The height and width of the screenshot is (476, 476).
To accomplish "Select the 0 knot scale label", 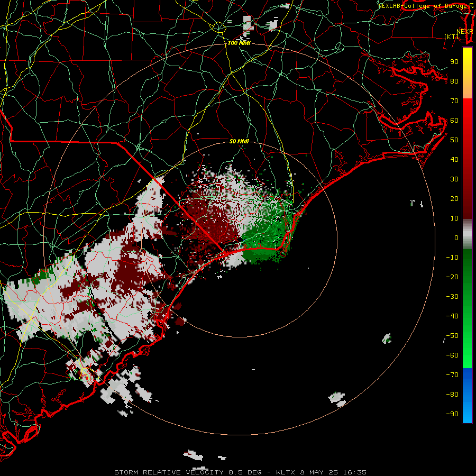I will 456,237.
